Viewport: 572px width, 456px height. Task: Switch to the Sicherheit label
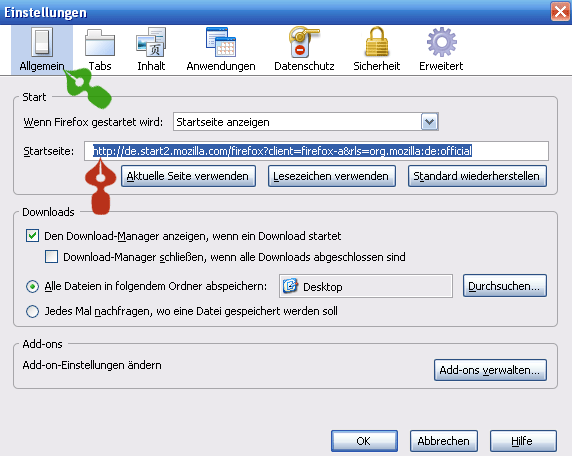(376, 66)
